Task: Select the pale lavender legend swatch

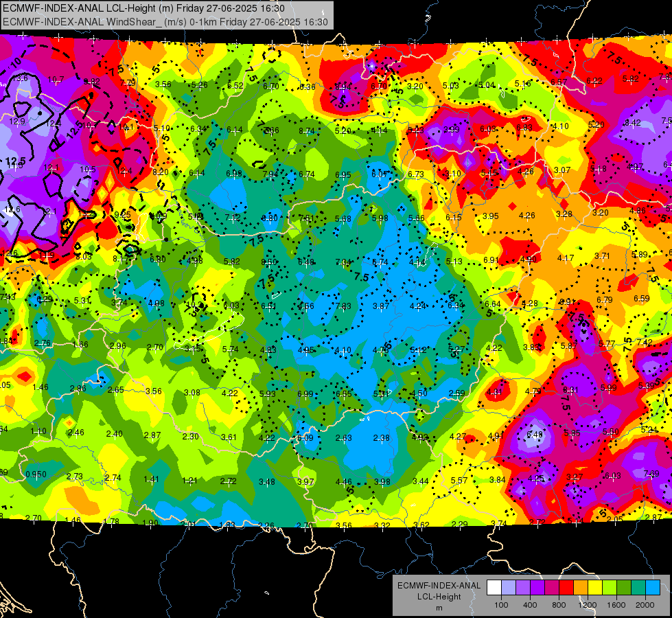Action: [x=508, y=588]
